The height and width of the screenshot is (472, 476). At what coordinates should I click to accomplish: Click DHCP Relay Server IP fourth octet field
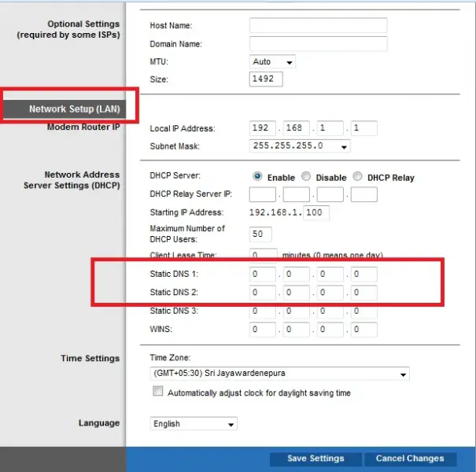coord(364,194)
